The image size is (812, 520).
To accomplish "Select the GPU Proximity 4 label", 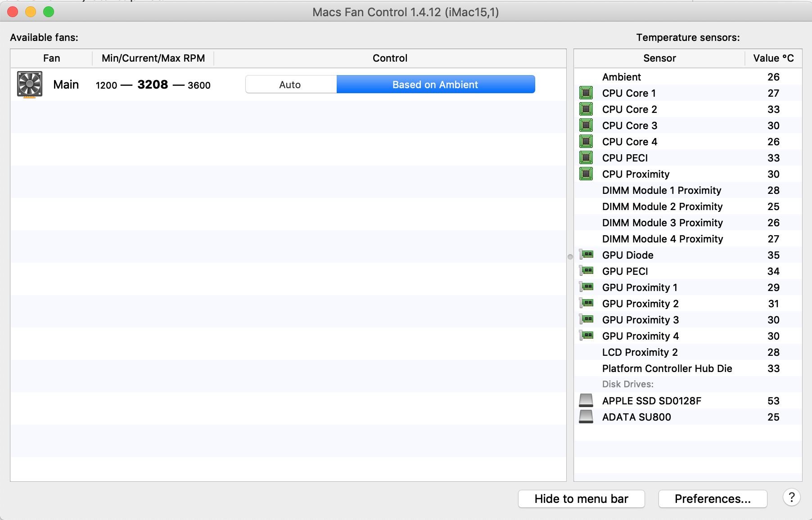I will click(x=641, y=336).
